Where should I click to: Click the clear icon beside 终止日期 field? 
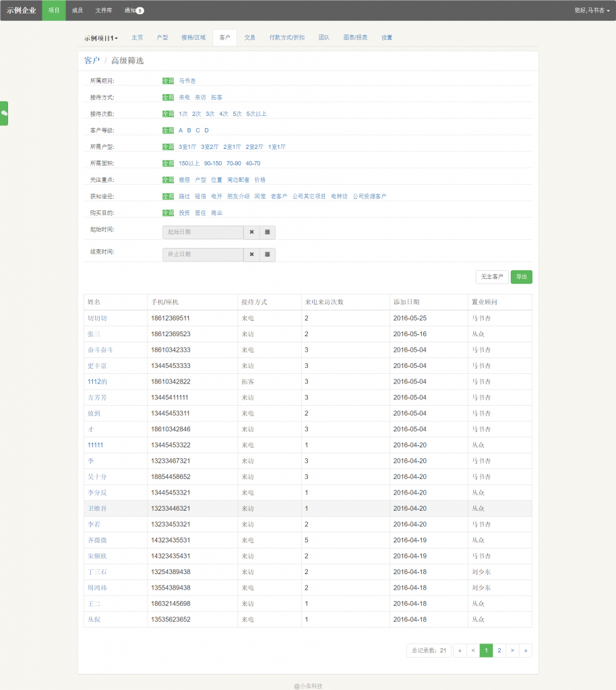click(251, 254)
